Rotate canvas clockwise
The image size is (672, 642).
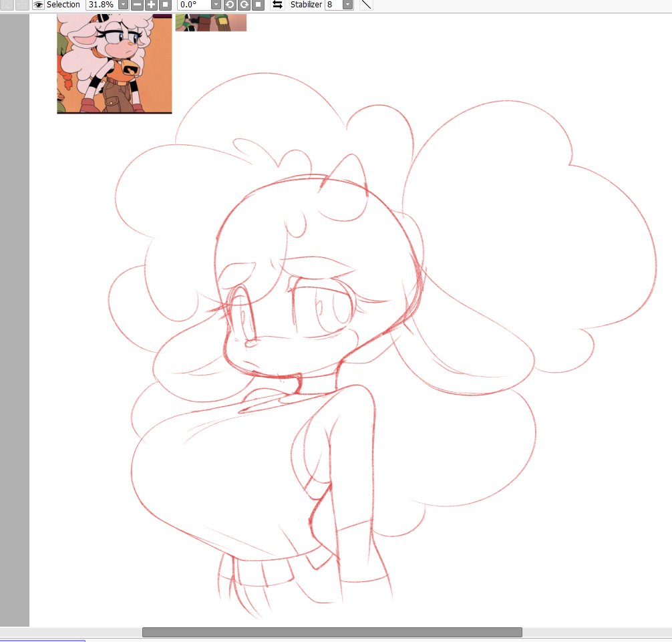click(244, 5)
